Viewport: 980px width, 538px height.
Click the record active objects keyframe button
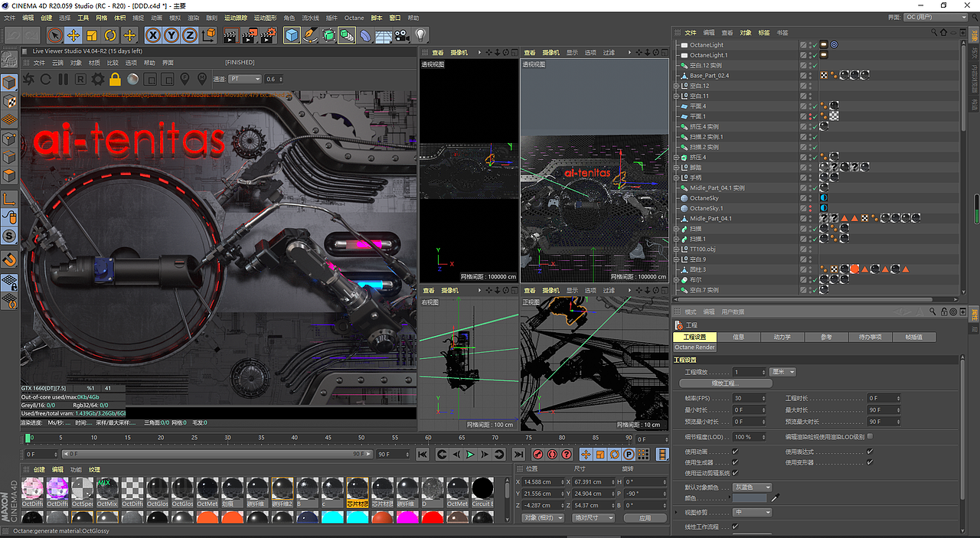[537, 454]
